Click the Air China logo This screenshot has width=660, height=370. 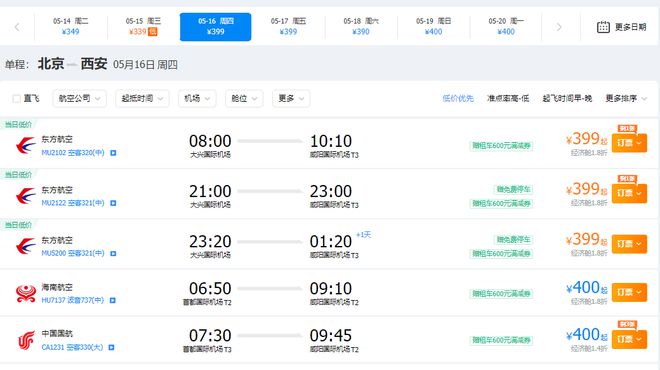pos(26,340)
